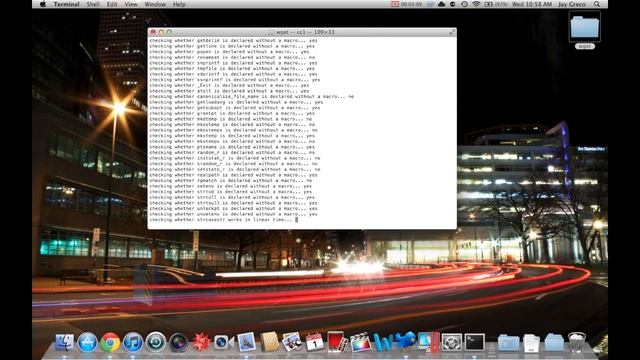Screen dimensions: 640x360
Task: Open Google Chrome from the Dock
Action: (110, 342)
